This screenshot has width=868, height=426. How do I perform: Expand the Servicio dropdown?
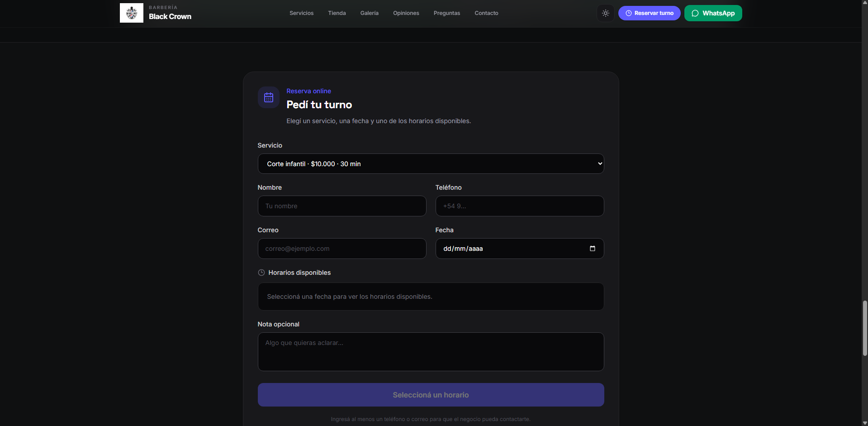431,164
